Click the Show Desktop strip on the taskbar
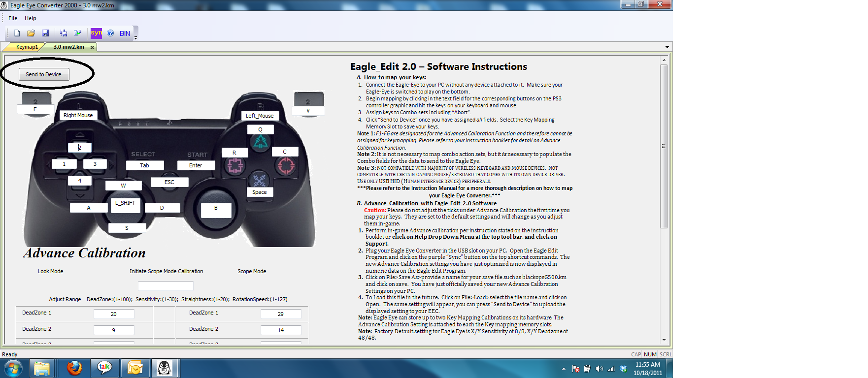 pyautogui.click(x=669, y=369)
